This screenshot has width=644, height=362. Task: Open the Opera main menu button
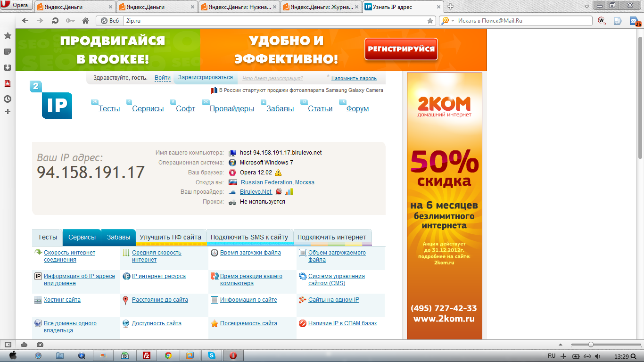click(x=16, y=6)
